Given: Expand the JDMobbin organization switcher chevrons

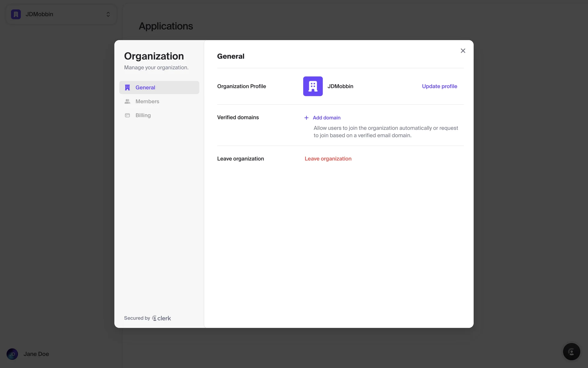Looking at the screenshot, I should pyautogui.click(x=108, y=14).
